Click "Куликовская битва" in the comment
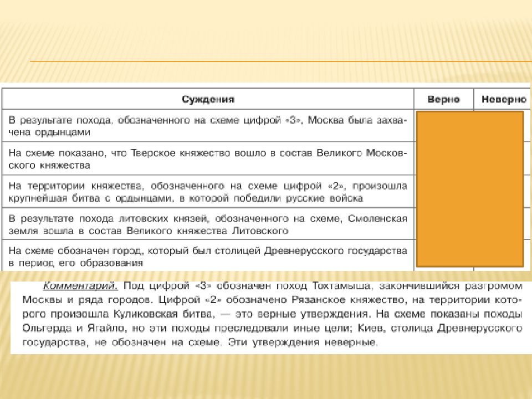532x399 pixels. tap(164, 314)
